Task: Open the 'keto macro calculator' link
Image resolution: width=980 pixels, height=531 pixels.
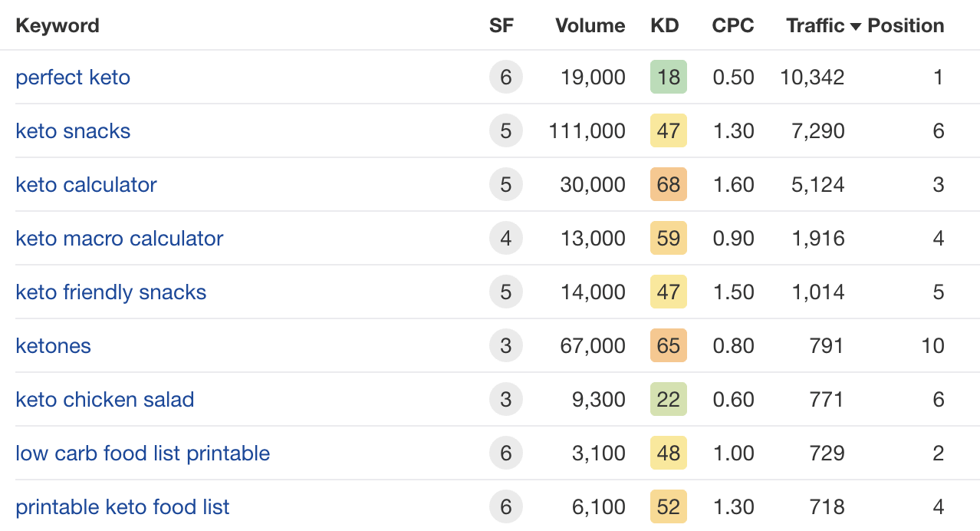Action: 119,239
